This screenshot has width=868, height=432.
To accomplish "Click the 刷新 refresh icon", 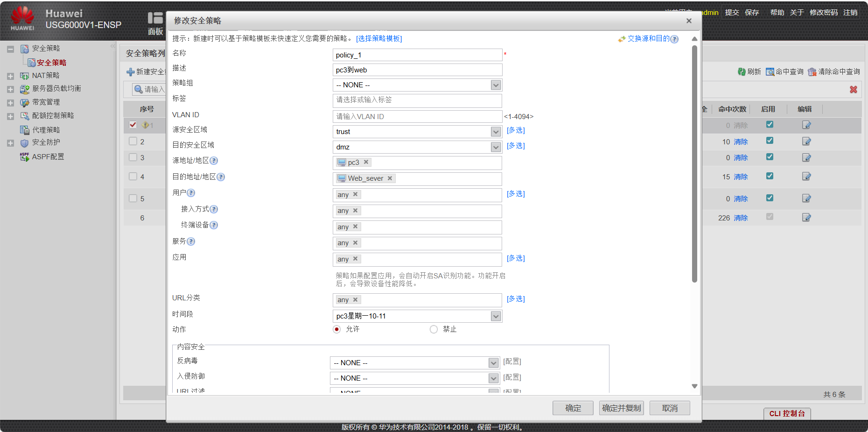I will tap(742, 71).
